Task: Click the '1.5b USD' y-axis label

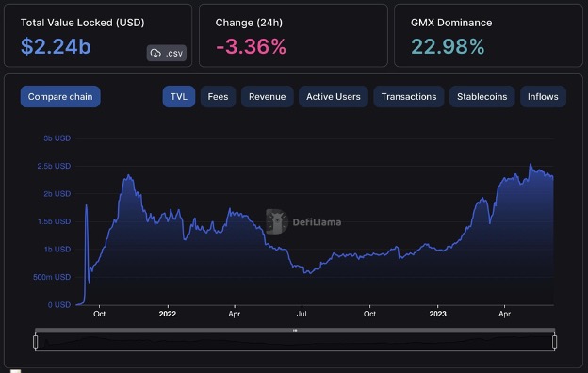Action: tap(54, 221)
